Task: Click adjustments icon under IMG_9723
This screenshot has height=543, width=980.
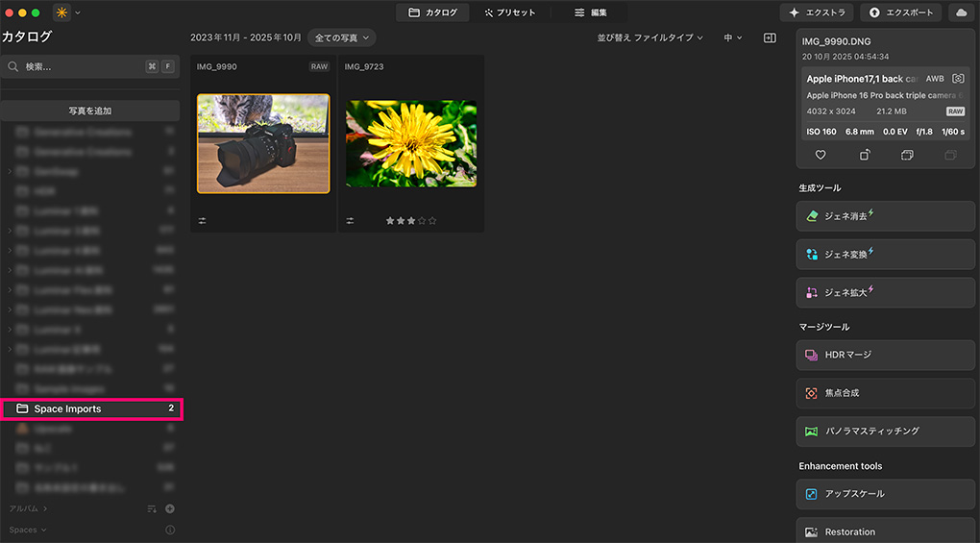Action: pos(350,221)
